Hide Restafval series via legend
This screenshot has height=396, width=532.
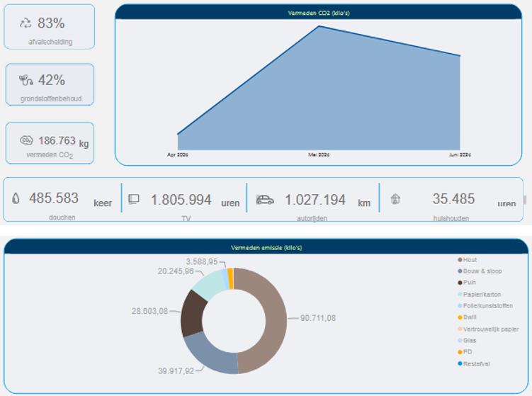(476, 363)
